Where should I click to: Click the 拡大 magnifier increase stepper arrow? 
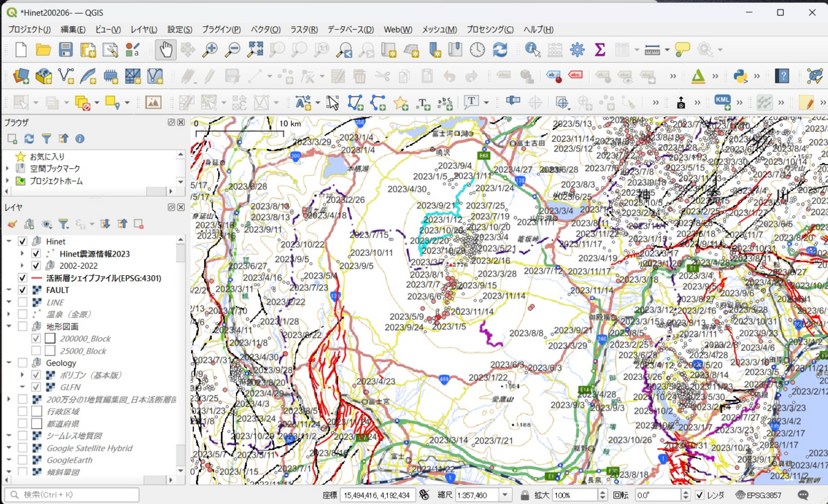[x=602, y=492]
